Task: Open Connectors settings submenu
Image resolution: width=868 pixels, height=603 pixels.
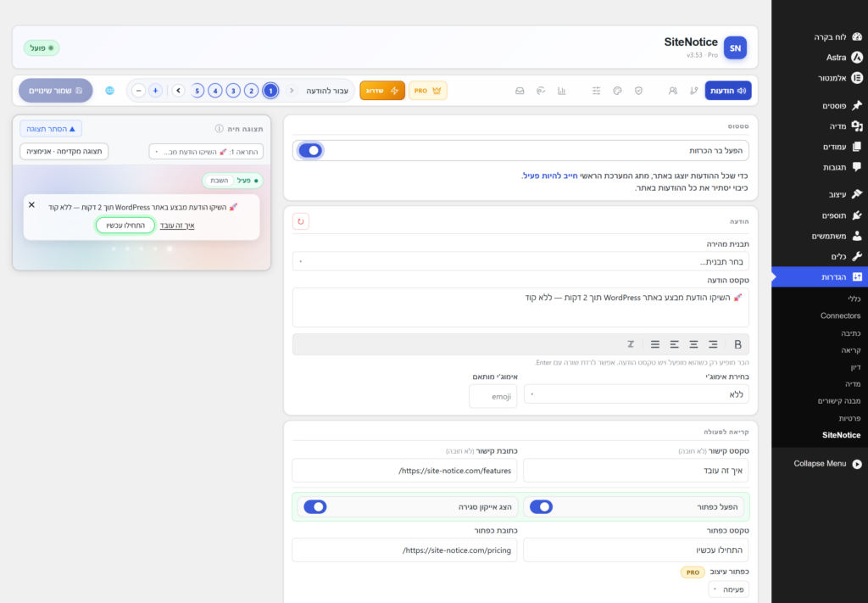Action: (x=840, y=315)
